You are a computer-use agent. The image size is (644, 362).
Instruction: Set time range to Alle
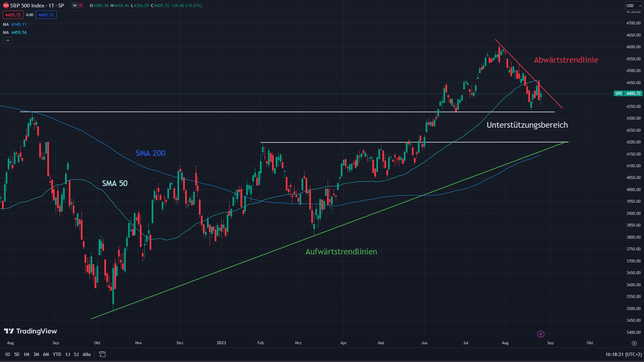coord(87,354)
